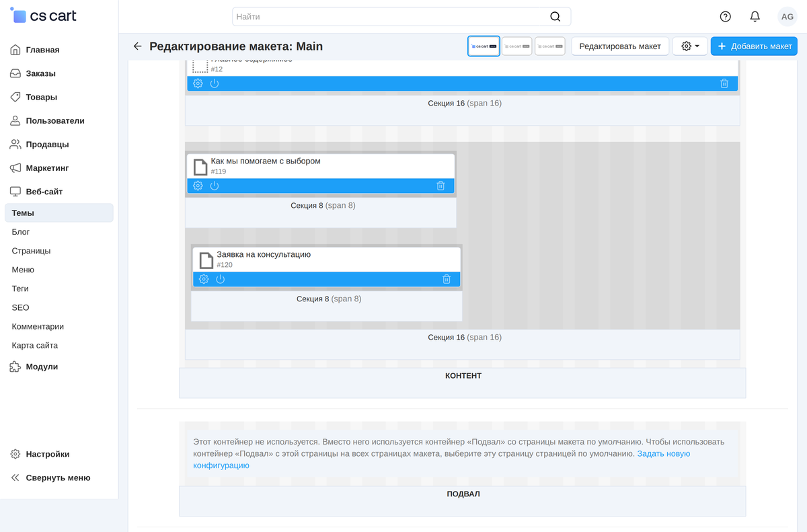Open settings for block #120
The image size is (807, 532).
tap(204, 279)
